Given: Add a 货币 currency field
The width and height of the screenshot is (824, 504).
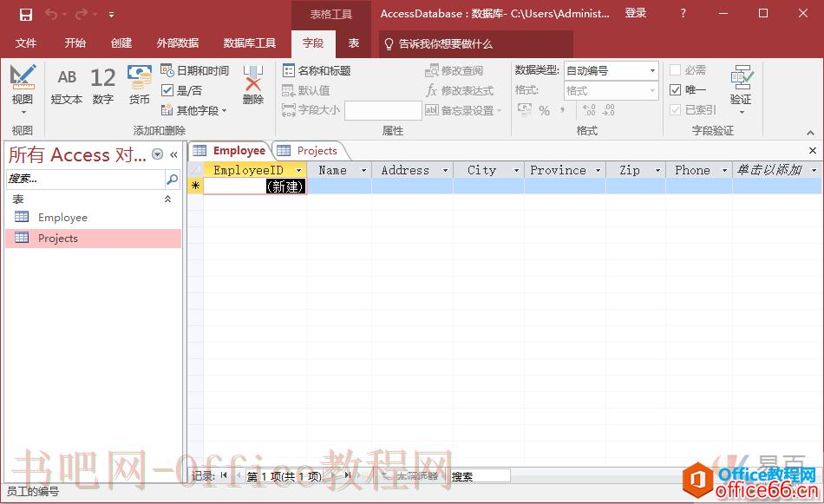Looking at the screenshot, I should coord(140,86).
